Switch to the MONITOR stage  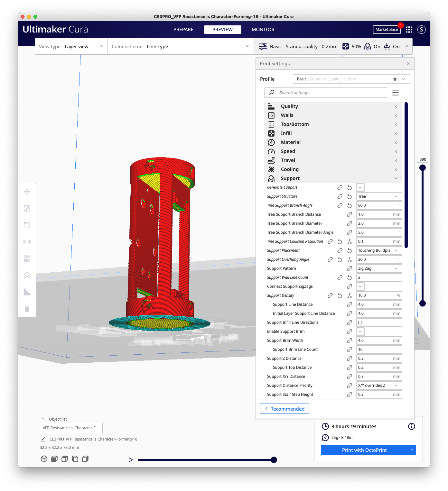[263, 30]
